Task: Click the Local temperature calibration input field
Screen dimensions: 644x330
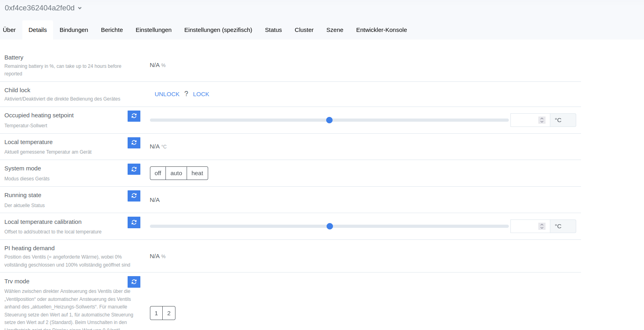Action: click(524, 226)
